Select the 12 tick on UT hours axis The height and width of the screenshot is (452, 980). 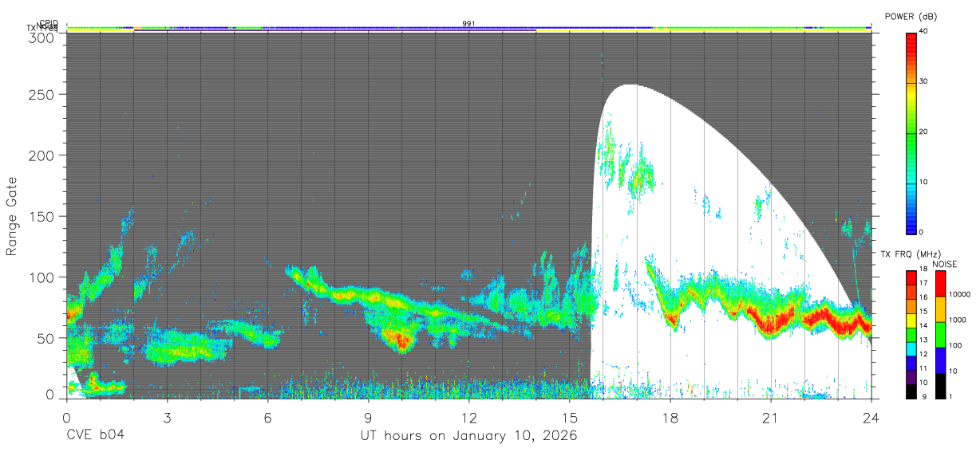click(469, 417)
